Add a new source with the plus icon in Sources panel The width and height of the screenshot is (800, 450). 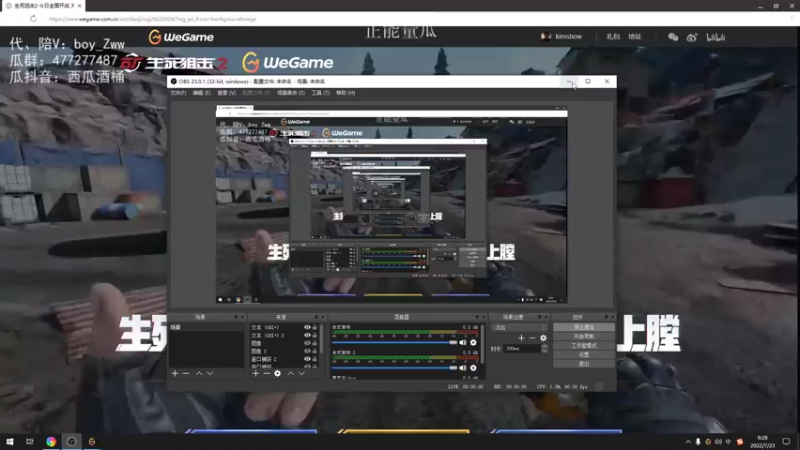(256, 373)
